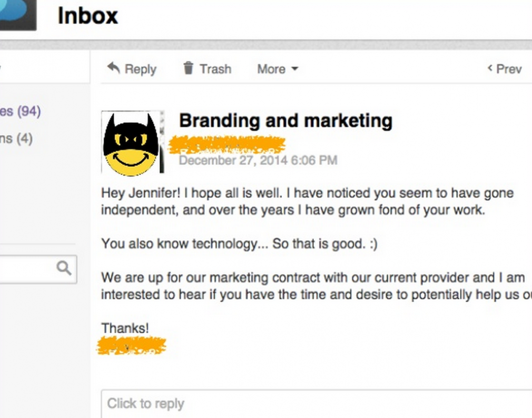Click the Reply button text
The width and height of the screenshot is (532, 418).
(x=141, y=69)
